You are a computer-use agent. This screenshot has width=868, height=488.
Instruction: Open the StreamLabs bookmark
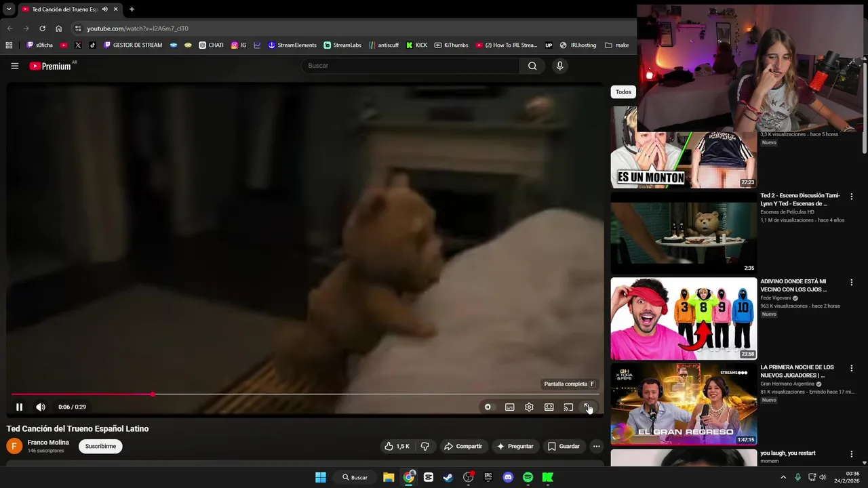pyautogui.click(x=342, y=45)
